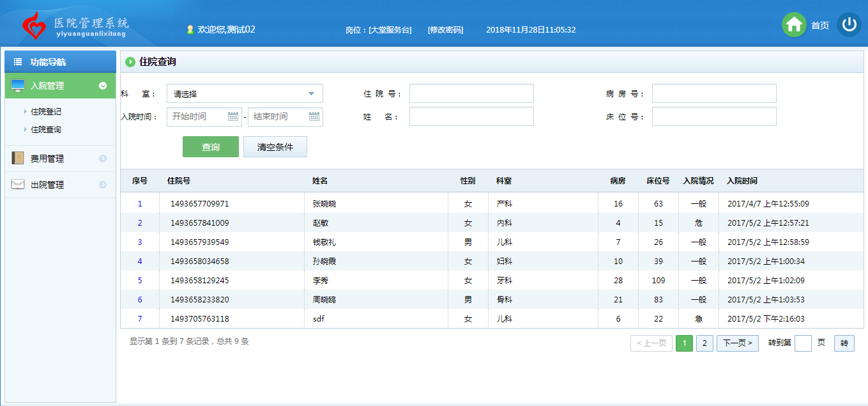Click the 牙科 department cell

[x=504, y=281]
